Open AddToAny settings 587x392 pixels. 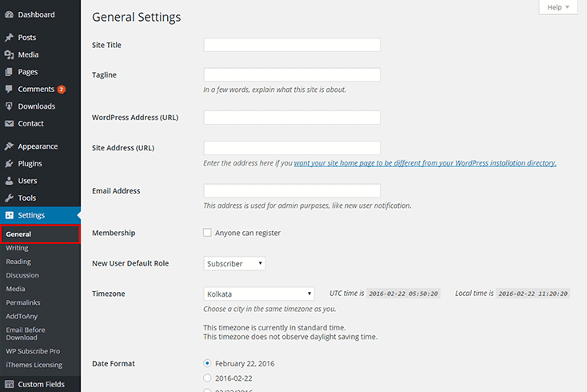pyautogui.click(x=22, y=316)
